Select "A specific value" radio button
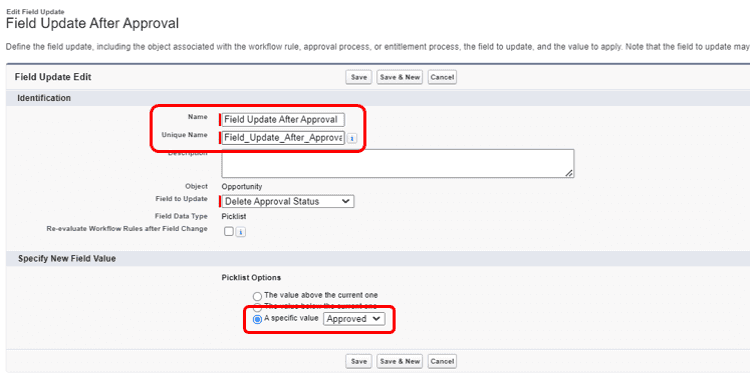Screen dimensions: 755x383 tap(258, 319)
